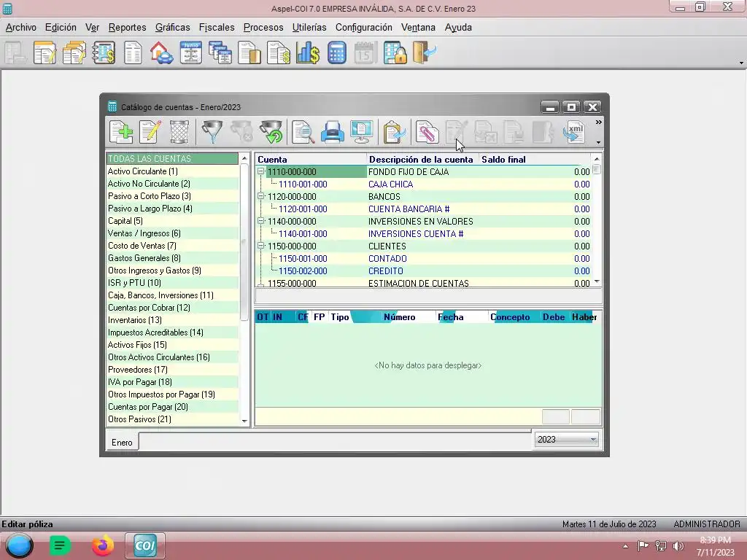Click the notebook with dollar sign icon
747x560 pixels.
click(x=104, y=52)
